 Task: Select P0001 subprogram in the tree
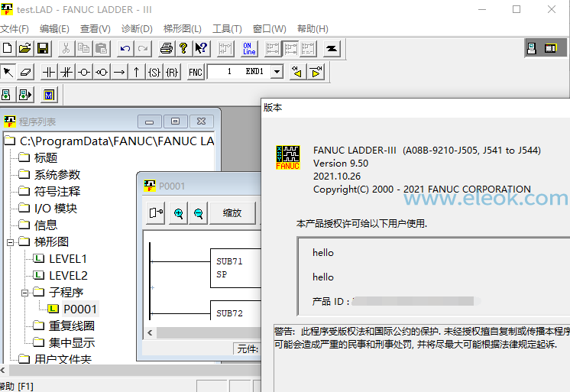click(80, 309)
